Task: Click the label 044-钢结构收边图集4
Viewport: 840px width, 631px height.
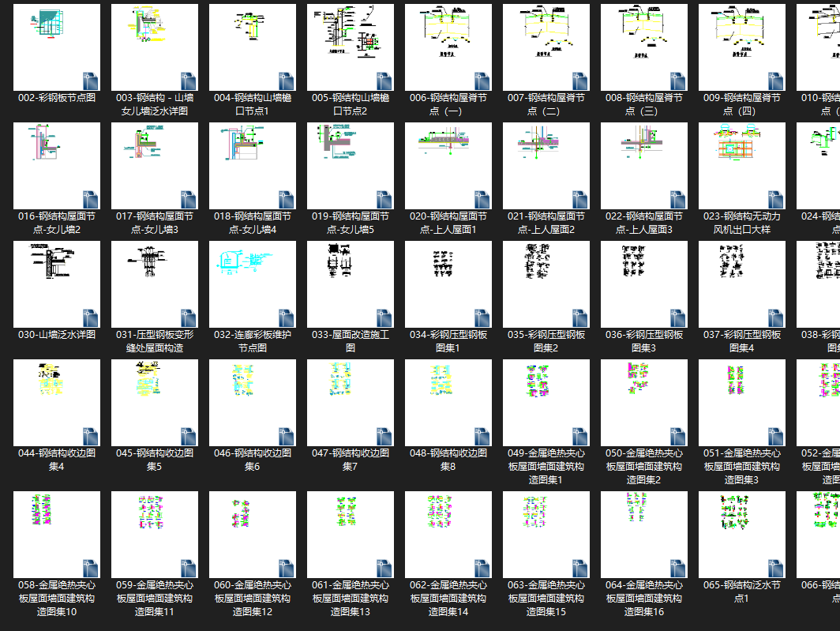Action: (x=57, y=460)
